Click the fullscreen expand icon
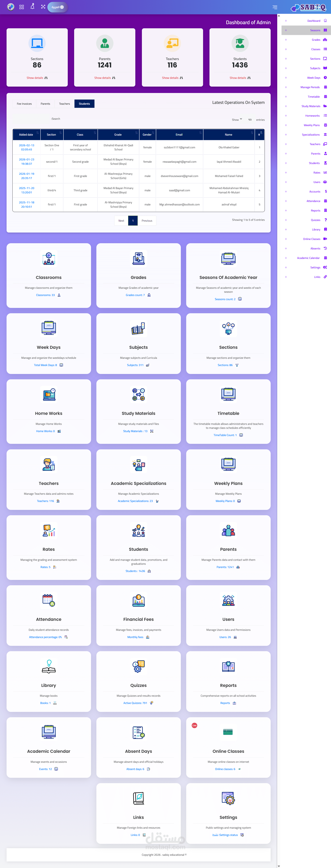Image resolution: width=331 pixels, height=868 pixels. coord(43,7)
